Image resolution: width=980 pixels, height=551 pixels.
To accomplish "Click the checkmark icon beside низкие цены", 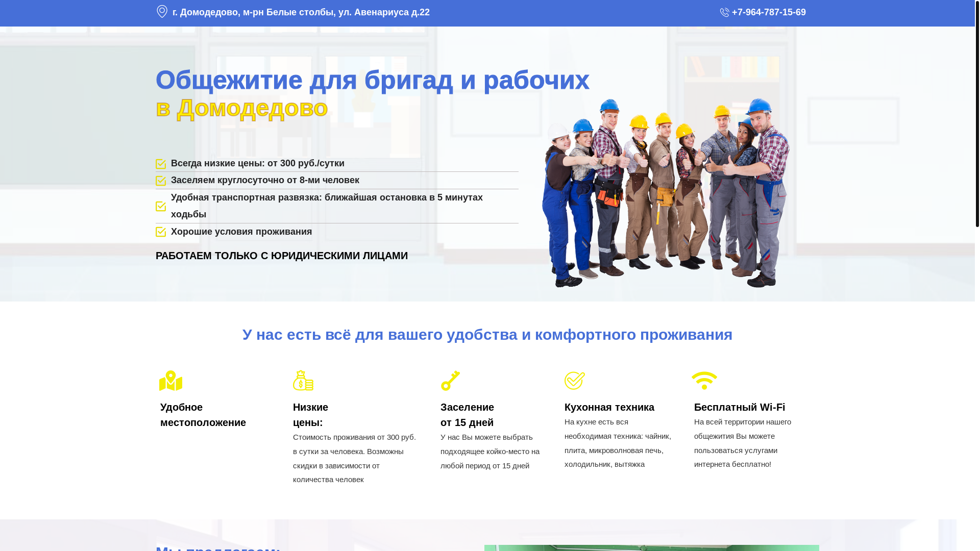I will [161, 164].
